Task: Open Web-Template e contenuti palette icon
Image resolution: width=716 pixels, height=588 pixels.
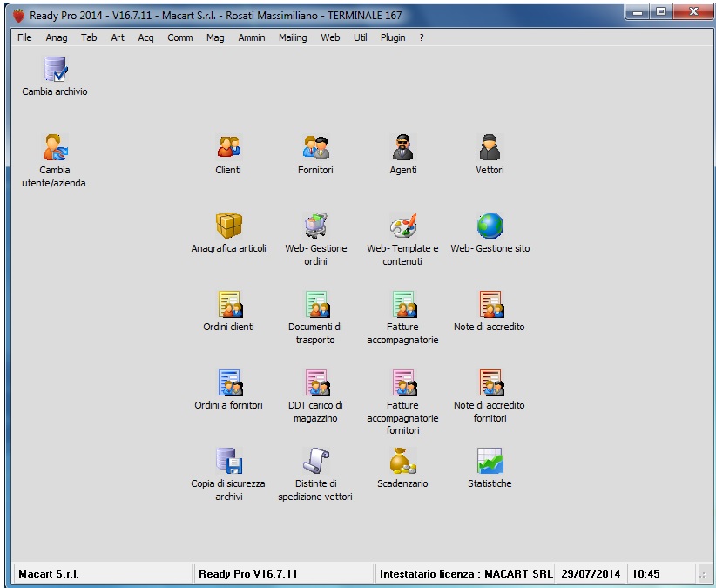Action: tap(402, 226)
